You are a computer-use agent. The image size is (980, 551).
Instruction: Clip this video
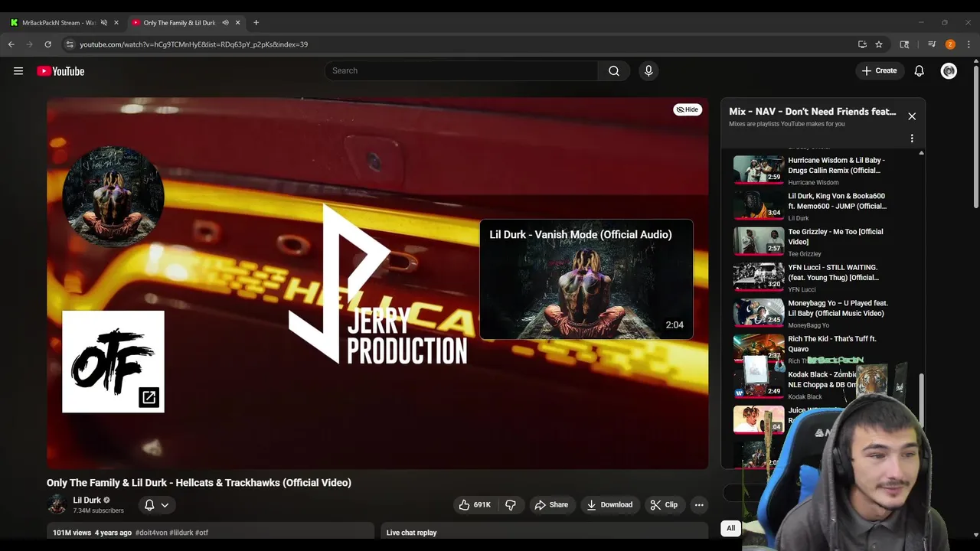[664, 505]
